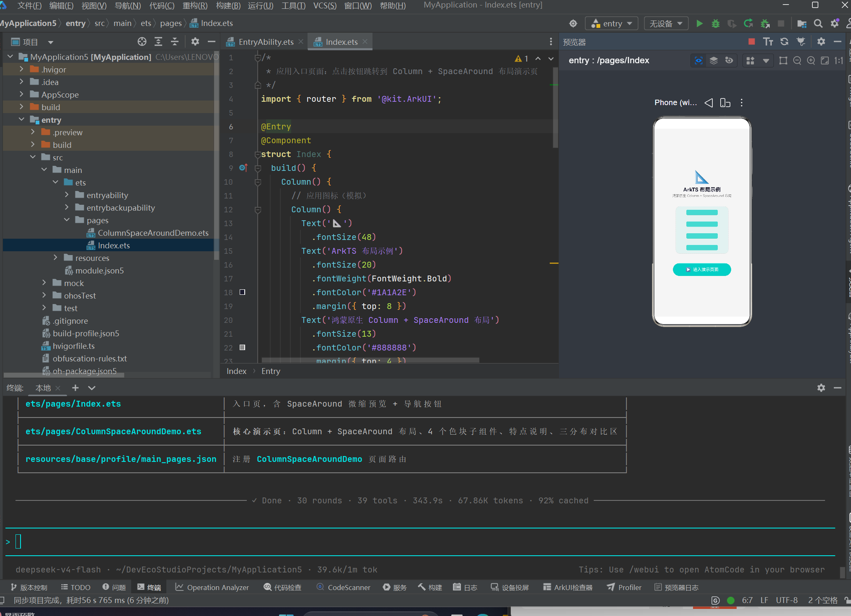
Task: Click the 进入演示页面 button in preview
Action: point(702,270)
